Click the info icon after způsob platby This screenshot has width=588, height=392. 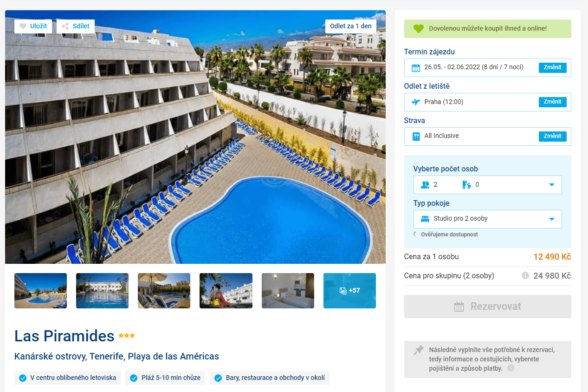[x=511, y=368]
